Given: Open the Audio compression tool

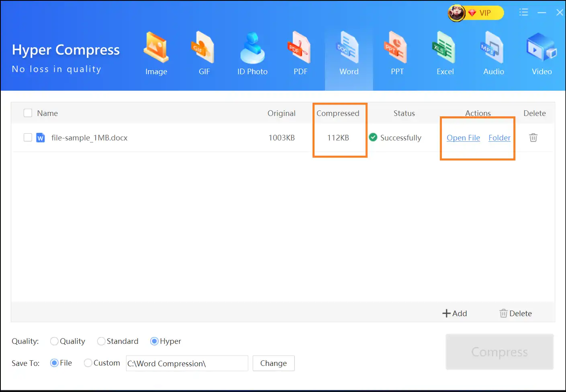Looking at the screenshot, I should coord(493,54).
